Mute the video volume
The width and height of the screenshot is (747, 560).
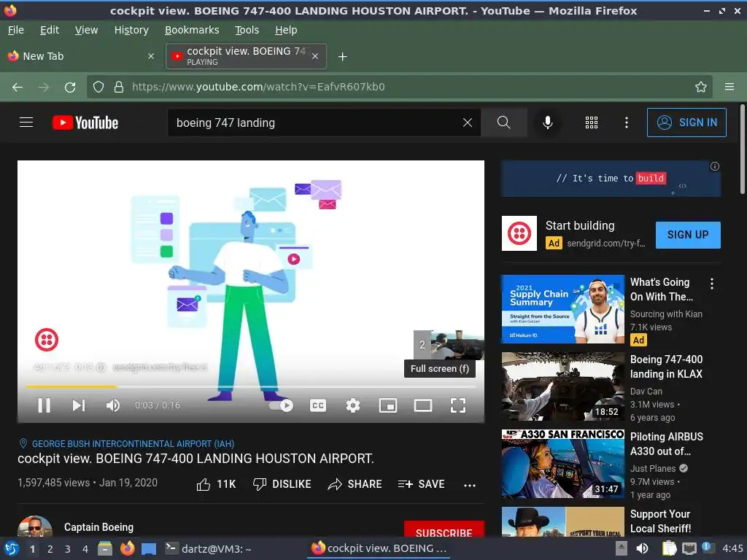(112, 405)
